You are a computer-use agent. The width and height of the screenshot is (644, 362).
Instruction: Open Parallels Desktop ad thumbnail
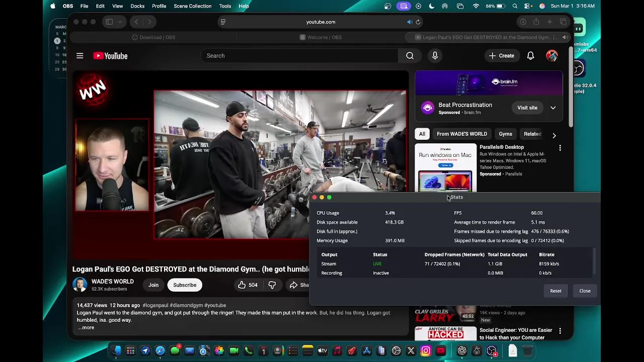click(x=445, y=168)
